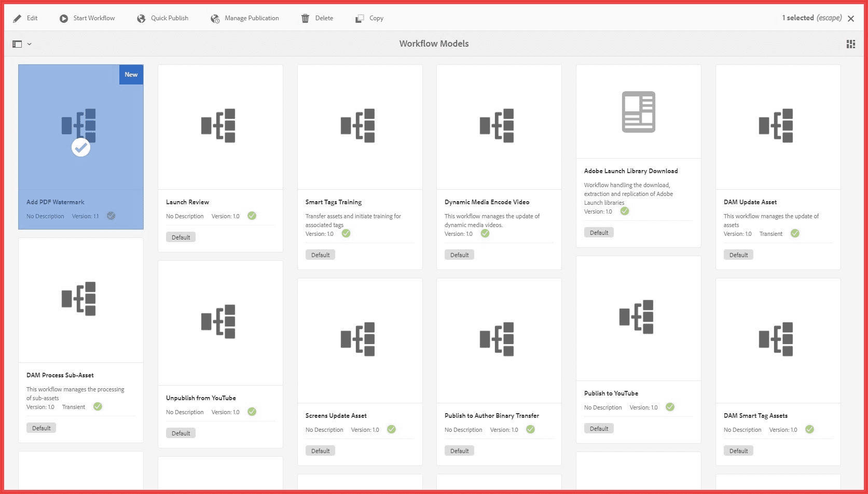The height and width of the screenshot is (494, 868).
Task: Open the rail panel toggle icon
Action: 17,44
